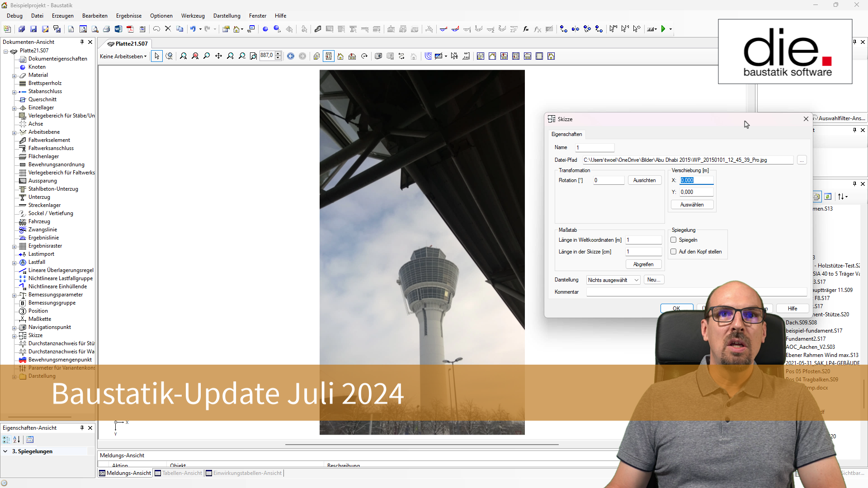This screenshot has height=488, width=868.
Task: Switch to the Einwirkungstabellen-Ansicht tab
Action: (244, 473)
